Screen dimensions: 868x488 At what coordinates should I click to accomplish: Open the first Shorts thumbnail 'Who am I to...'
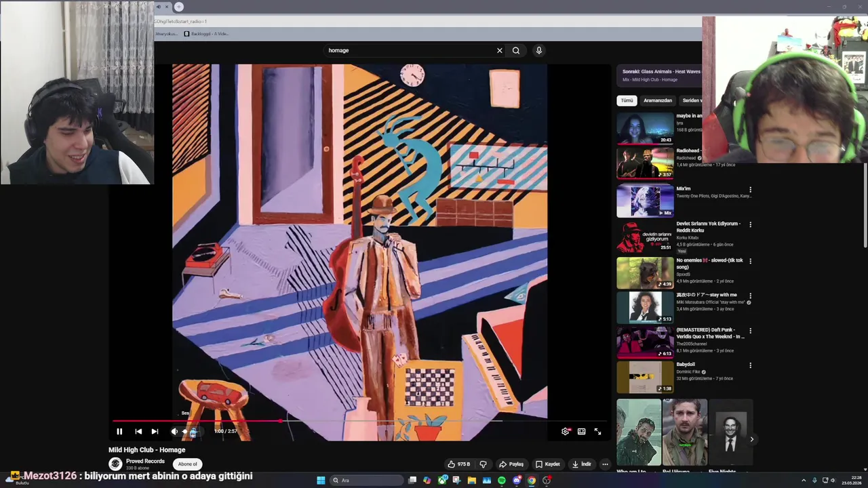pos(639,432)
